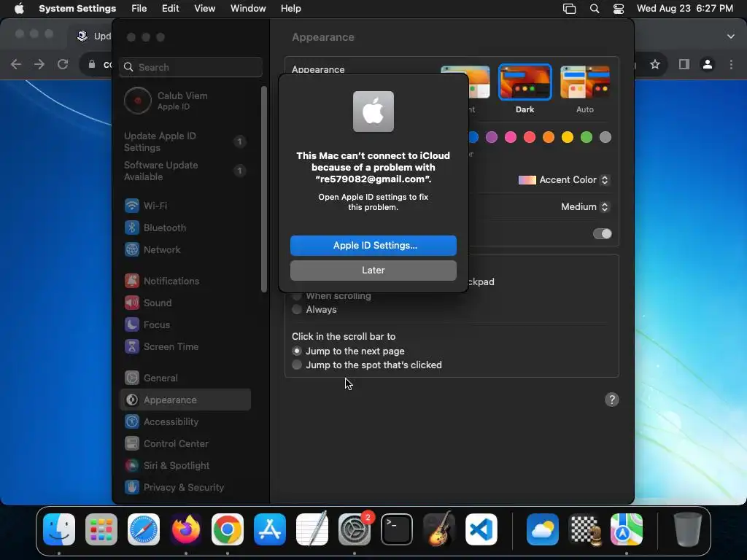
Task: Open Wi-Fi settings icon in sidebar
Action: (x=132, y=206)
